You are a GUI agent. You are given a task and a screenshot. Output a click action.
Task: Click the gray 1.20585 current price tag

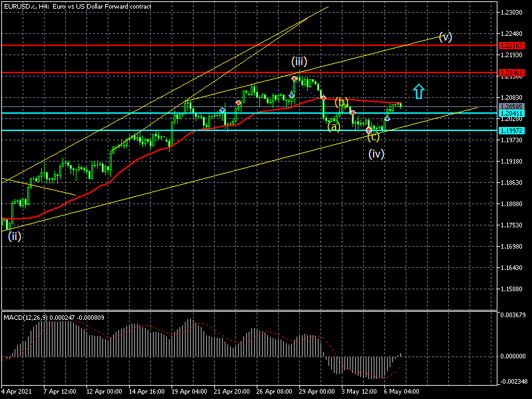pyautogui.click(x=511, y=107)
